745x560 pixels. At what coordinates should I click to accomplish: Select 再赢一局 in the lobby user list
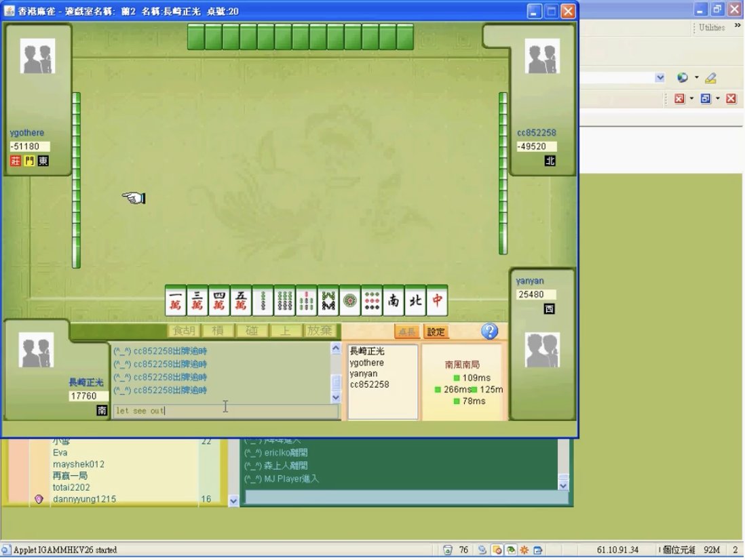pyautogui.click(x=70, y=475)
